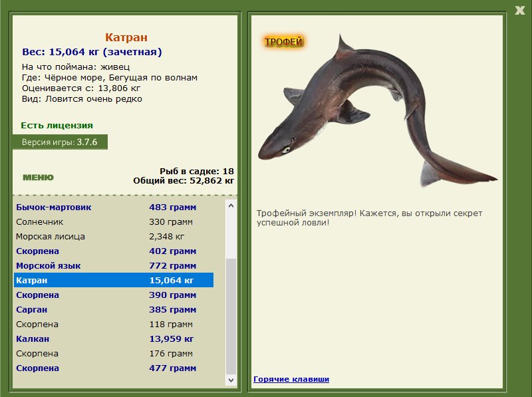This screenshot has width=532, height=397.
Task: Select the Морская лисица row
Action: click(114, 236)
